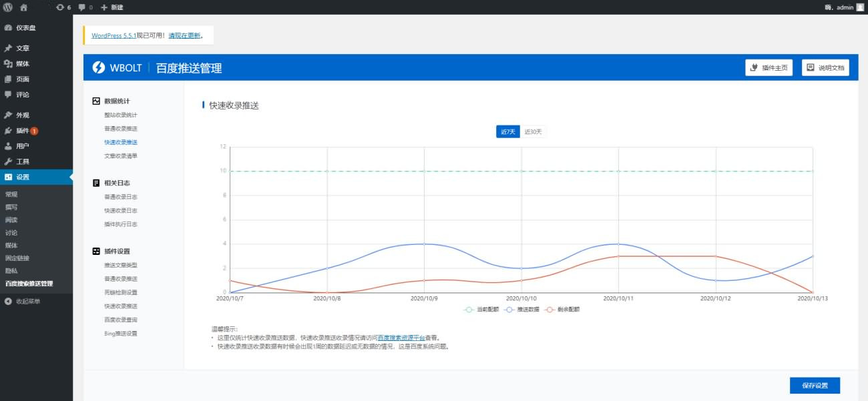Viewport: 868px width, 401px height.
Task: Open 整站收录统计 in plugin sidebar
Action: (x=121, y=115)
